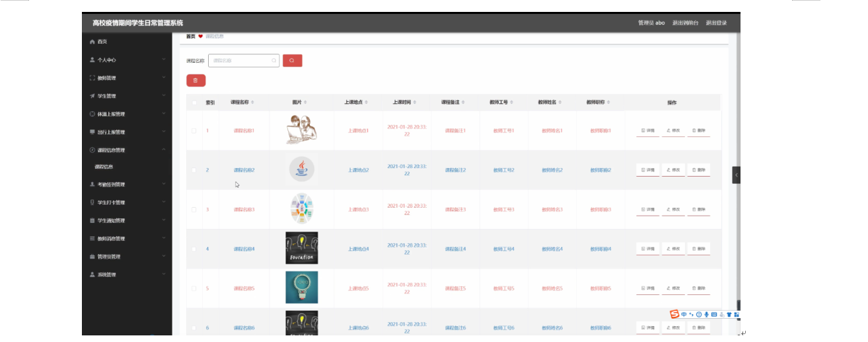Image resolution: width=868 pixels, height=342 pixels.
Task: Click 修改 for row 课程名称5
Action: pyautogui.click(x=673, y=288)
